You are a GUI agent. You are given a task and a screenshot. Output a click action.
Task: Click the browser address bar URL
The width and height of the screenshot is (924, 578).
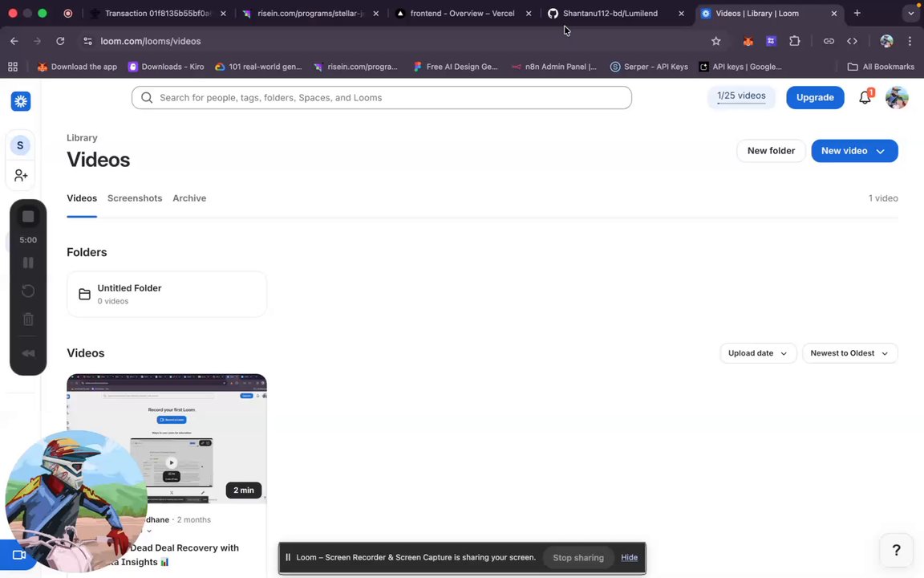(x=150, y=41)
